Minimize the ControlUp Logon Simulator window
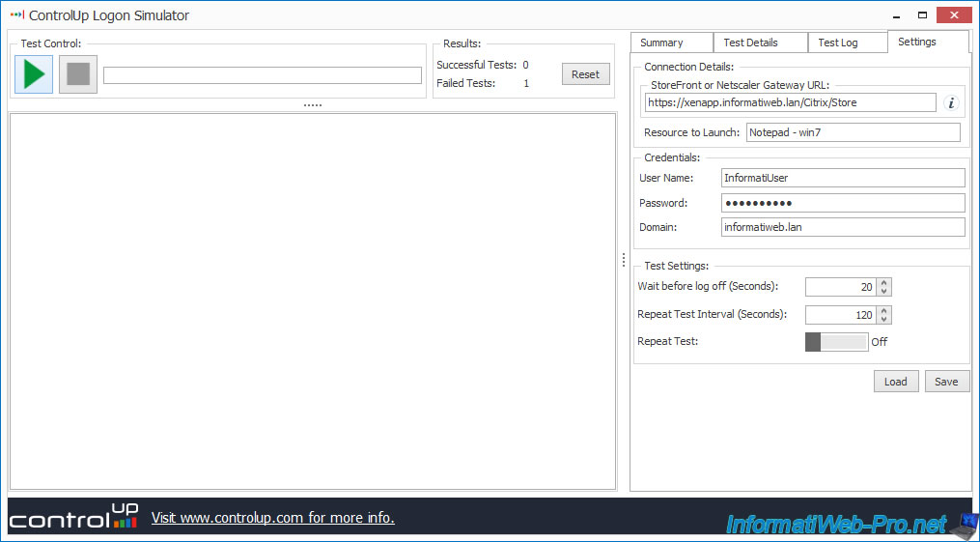The width and height of the screenshot is (980, 542). [897, 15]
